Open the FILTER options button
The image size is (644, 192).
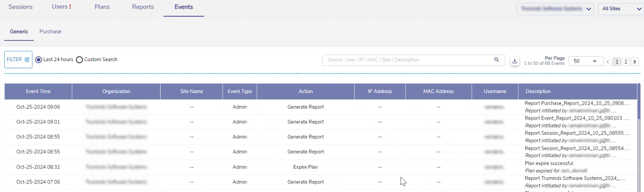[x=18, y=60]
